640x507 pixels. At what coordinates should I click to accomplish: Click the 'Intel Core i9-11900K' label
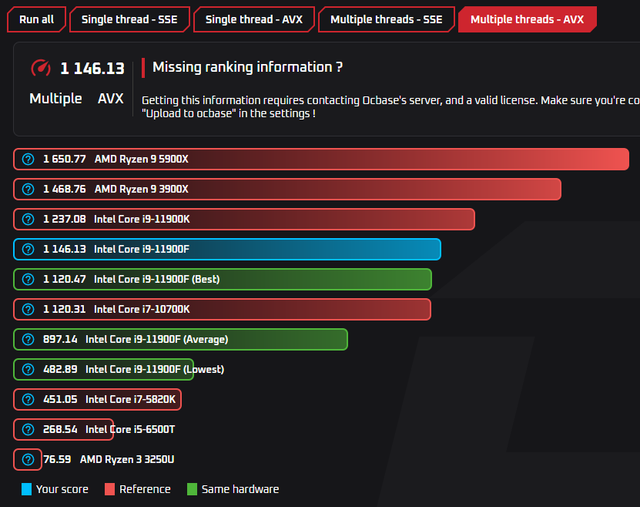[x=142, y=219]
